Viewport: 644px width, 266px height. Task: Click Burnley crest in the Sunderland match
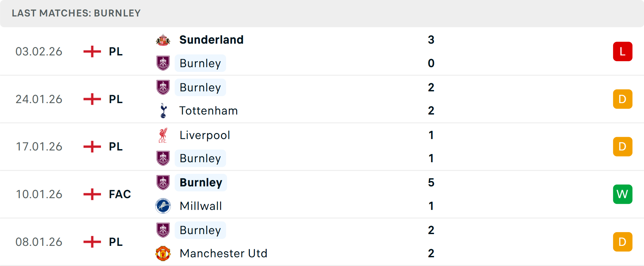[x=163, y=63]
